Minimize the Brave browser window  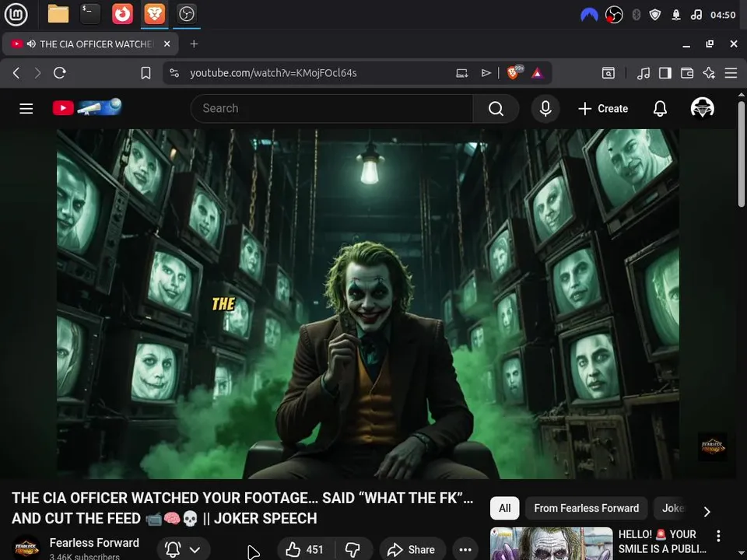click(686, 44)
